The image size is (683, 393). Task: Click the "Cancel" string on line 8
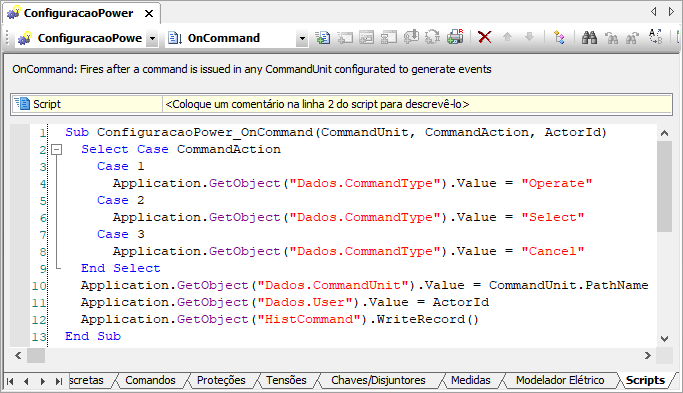pos(553,251)
